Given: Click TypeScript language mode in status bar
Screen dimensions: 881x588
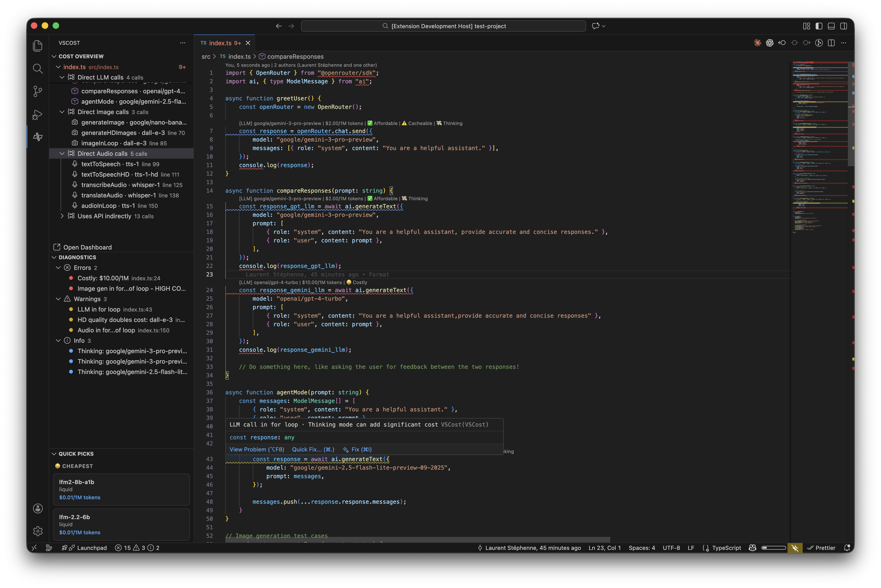Looking at the screenshot, I should point(726,548).
